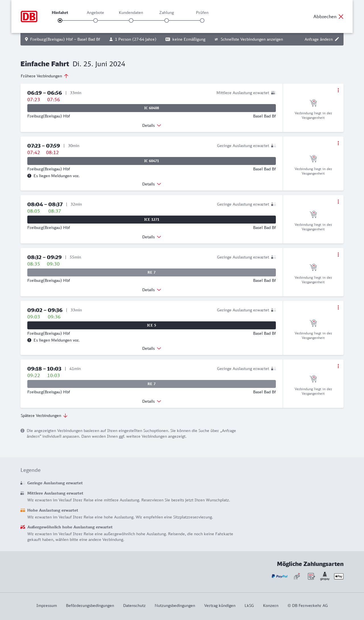Click unavailable cart icon for RE 7 08:32
The height and width of the screenshot is (620, 364).
pos(313,267)
